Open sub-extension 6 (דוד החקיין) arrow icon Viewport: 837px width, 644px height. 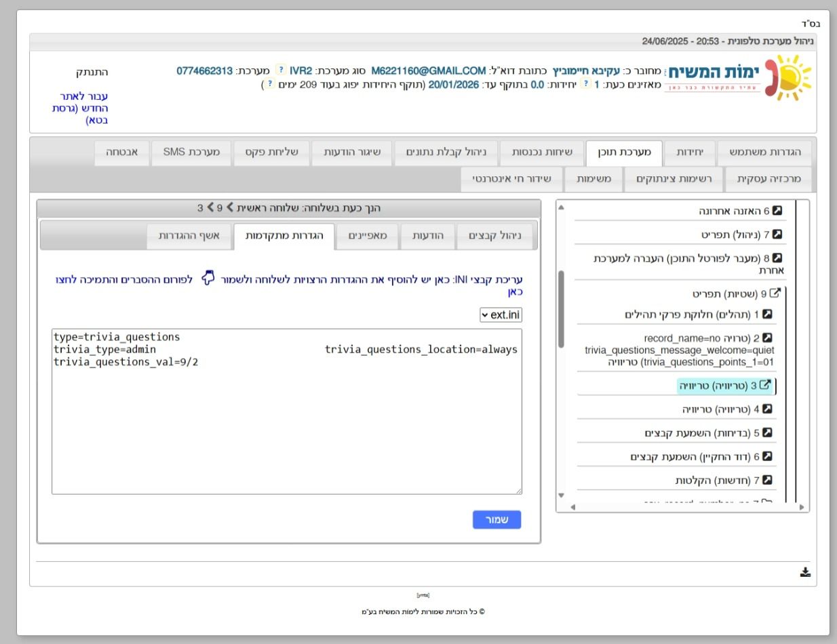[x=767, y=456]
